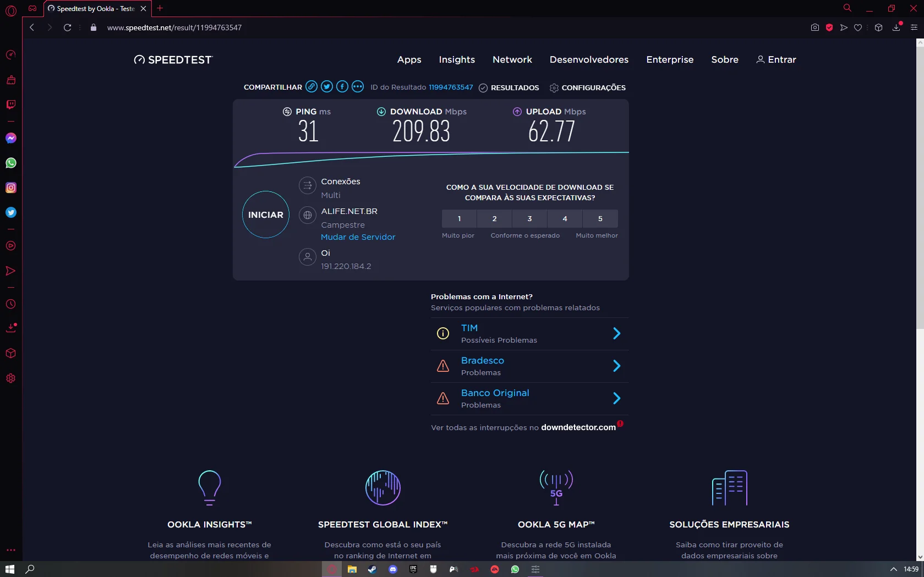Rate download speed as 4
Screen dimensions: 924x577
[565, 218]
